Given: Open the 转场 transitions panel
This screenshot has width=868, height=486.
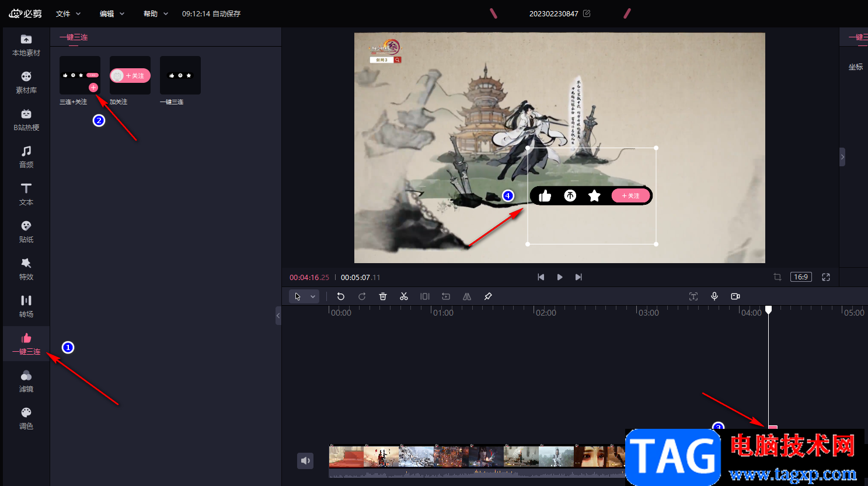Looking at the screenshot, I should pos(26,307).
